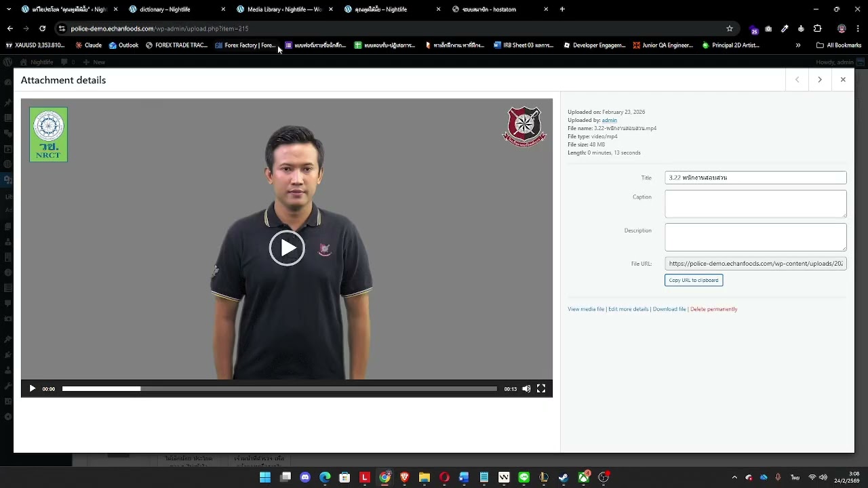Expand the hidden bookmarks overflow chevron

(798, 45)
